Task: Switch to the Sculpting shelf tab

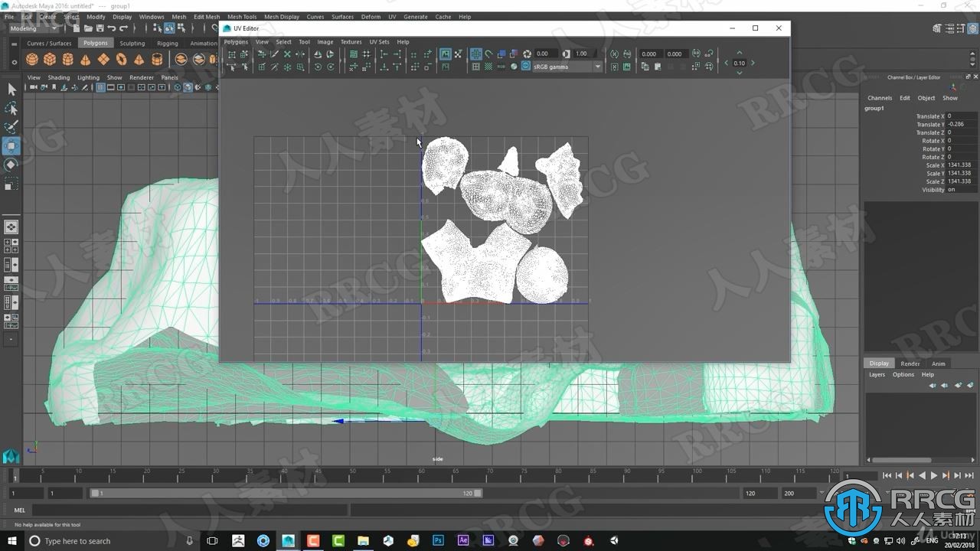Action: (132, 43)
